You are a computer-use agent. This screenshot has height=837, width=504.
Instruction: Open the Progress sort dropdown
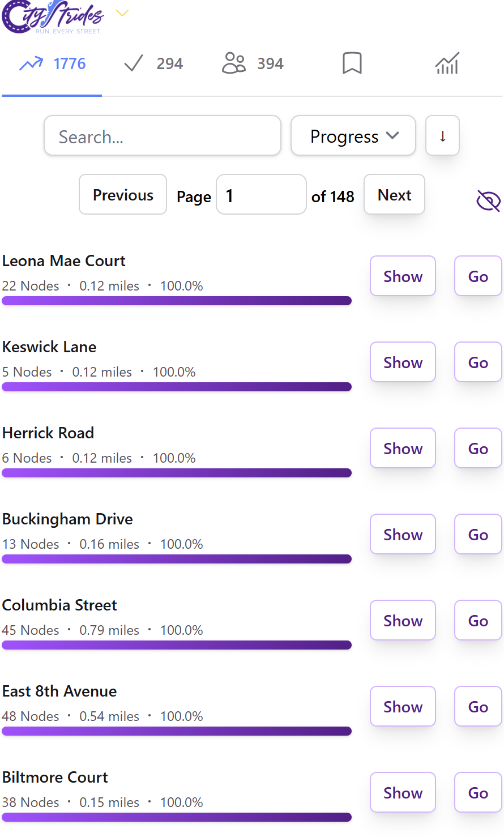click(353, 136)
